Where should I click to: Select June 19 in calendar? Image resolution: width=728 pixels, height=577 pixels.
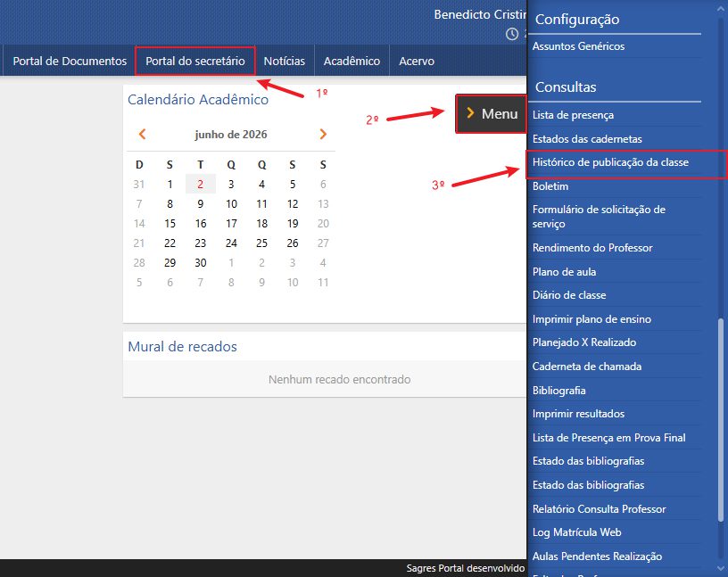[x=293, y=223]
